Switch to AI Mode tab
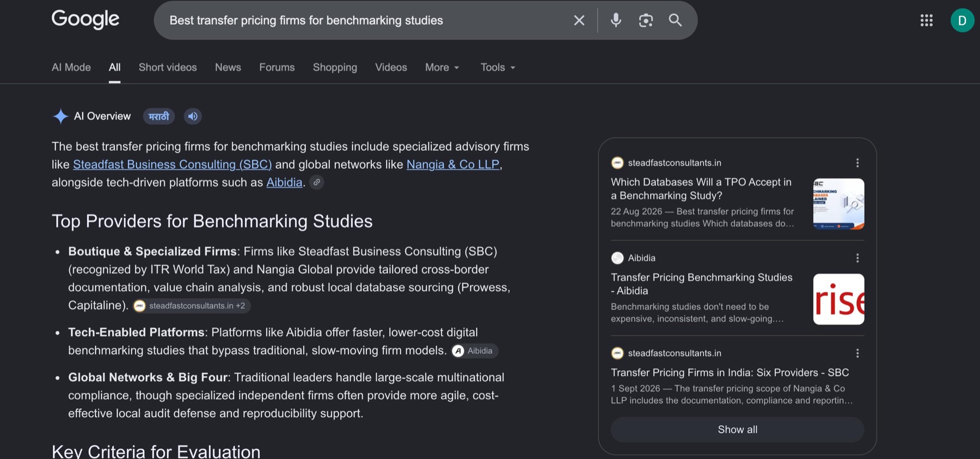Image resolution: width=980 pixels, height=459 pixels. [x=71, y=68]
